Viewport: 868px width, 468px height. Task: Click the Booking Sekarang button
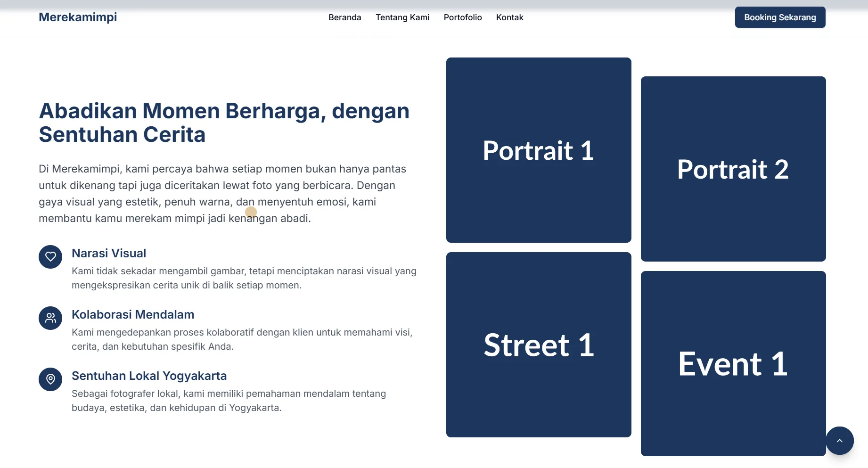tap(780, 17)
